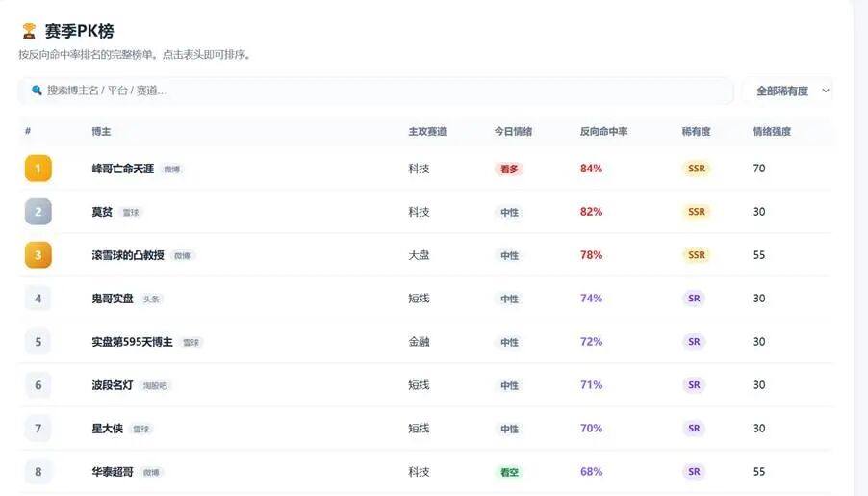Click the SR badge for 星大侠
Image resolution: width=868 pixels, height=496 pixels.
[x=694, y=429]
